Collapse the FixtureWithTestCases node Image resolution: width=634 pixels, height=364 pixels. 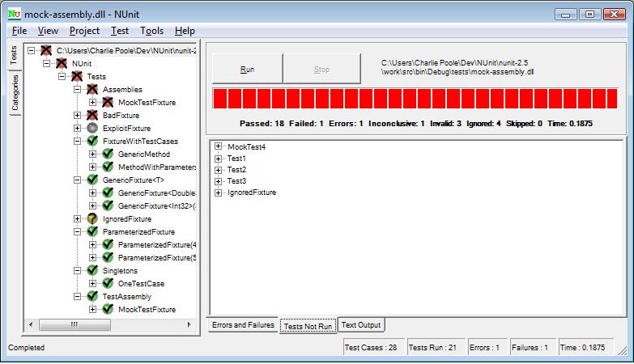77,141
